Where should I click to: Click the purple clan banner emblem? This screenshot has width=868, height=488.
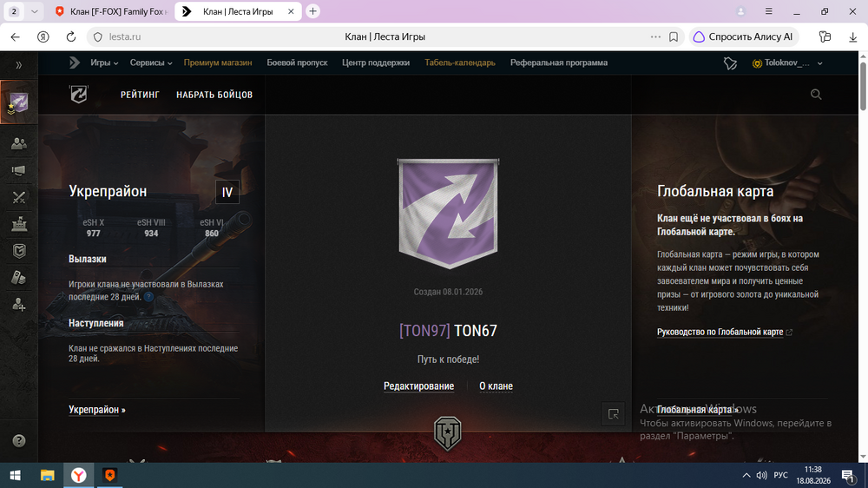tap(448, 214)
